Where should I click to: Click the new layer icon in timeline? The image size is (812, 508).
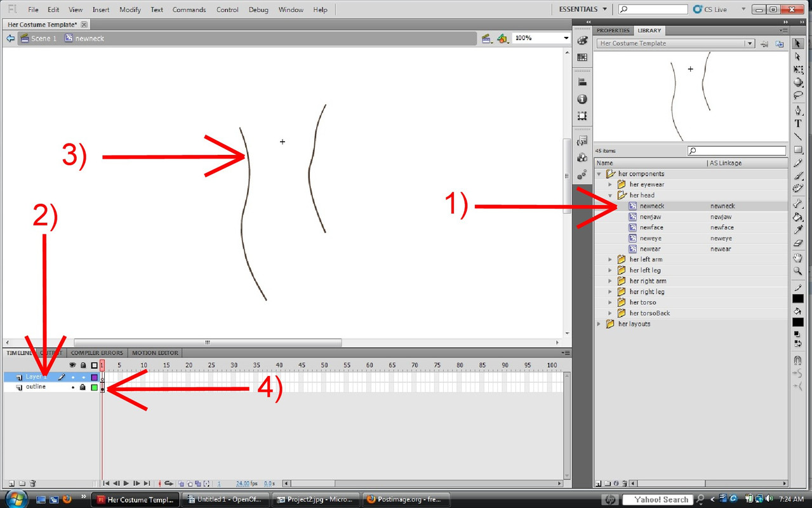point(11,484)
